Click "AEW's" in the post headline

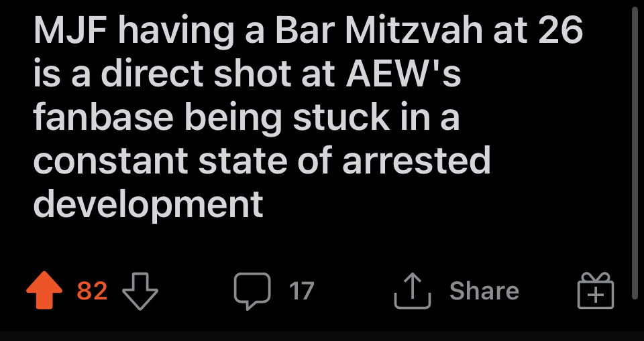coord(403,74)
